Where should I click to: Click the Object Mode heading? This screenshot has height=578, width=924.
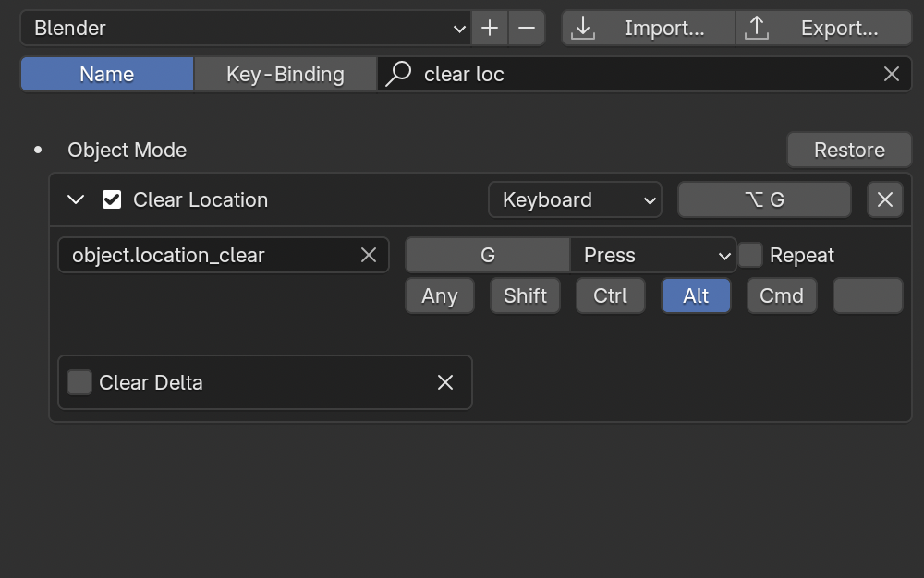click(x=127, y=151)
